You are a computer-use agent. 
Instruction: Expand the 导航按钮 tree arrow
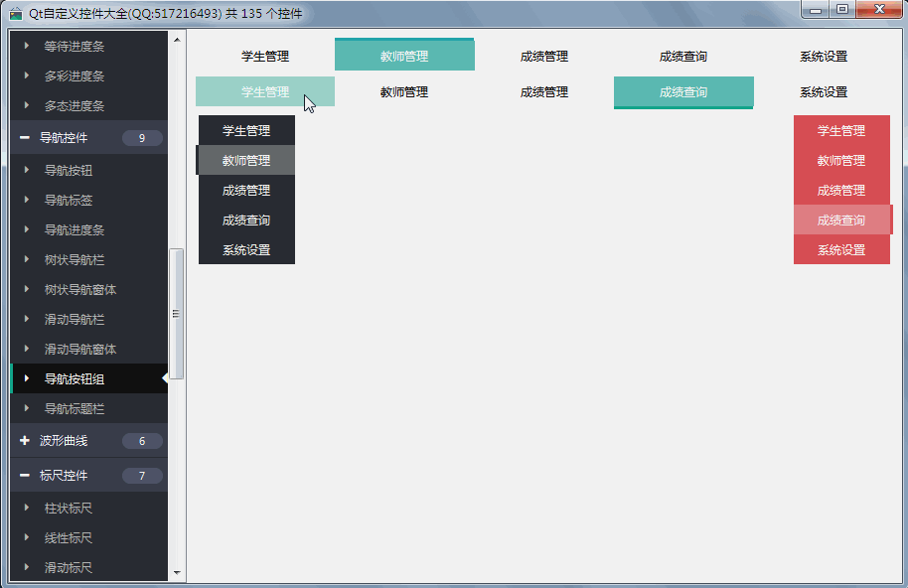tap(27, 170)
